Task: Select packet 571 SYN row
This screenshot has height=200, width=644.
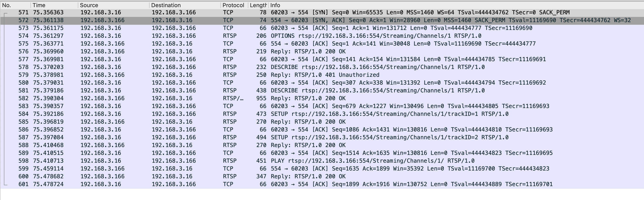Action: click(x=322, y=12)
